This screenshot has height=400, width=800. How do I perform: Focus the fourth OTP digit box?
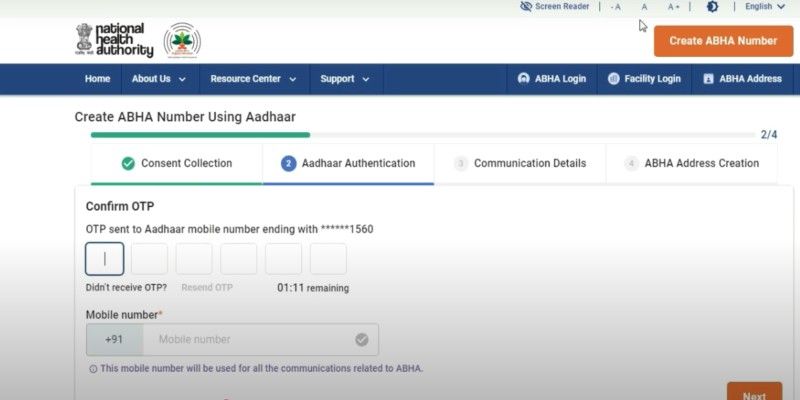239,259
